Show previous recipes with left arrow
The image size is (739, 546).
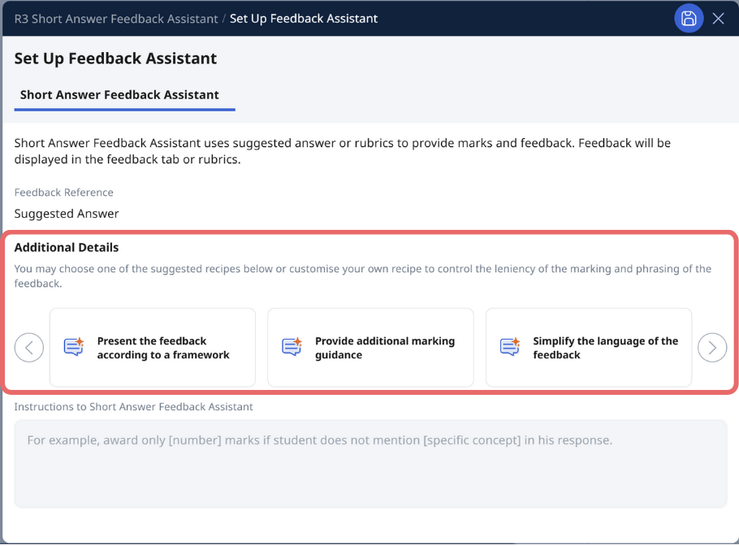pos(29,348)
